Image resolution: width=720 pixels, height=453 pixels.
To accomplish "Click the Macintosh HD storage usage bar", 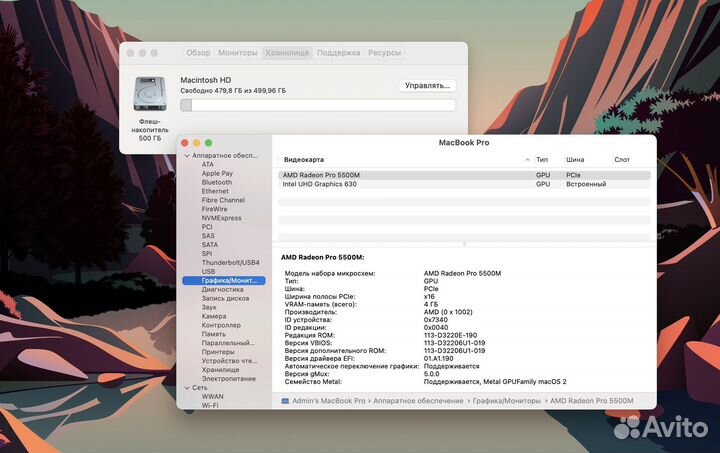I will pyautogui.click(x=318, y=105).
